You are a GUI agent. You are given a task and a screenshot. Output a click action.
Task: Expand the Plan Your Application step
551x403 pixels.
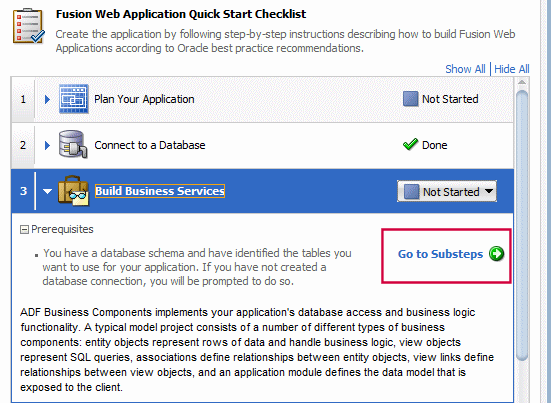tap(47, 99)
